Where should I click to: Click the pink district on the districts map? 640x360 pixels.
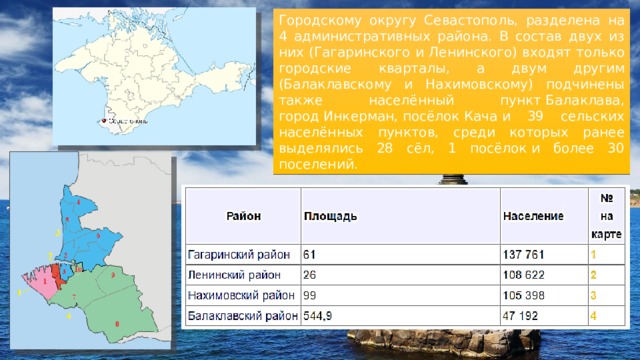tap(42, 282)
